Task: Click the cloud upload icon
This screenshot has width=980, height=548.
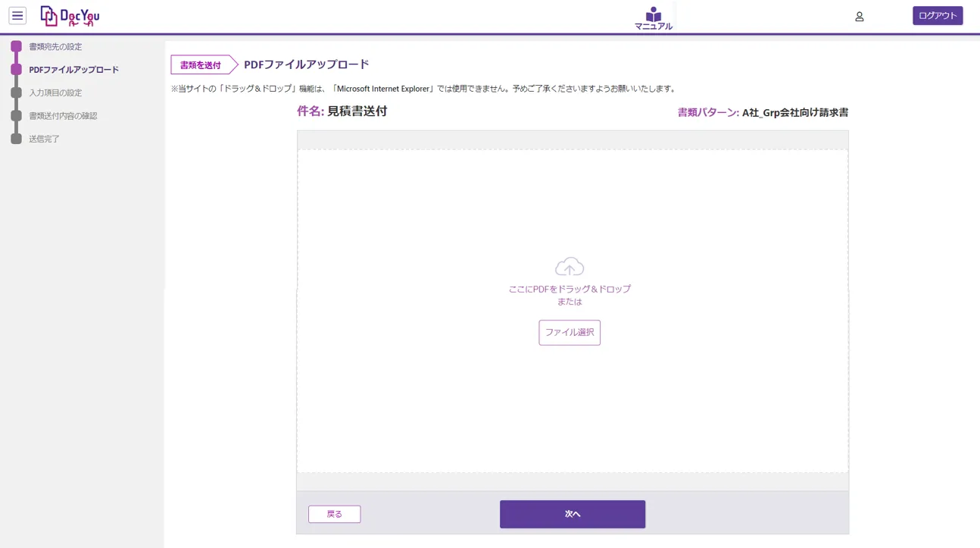Action: pos(570,267)
